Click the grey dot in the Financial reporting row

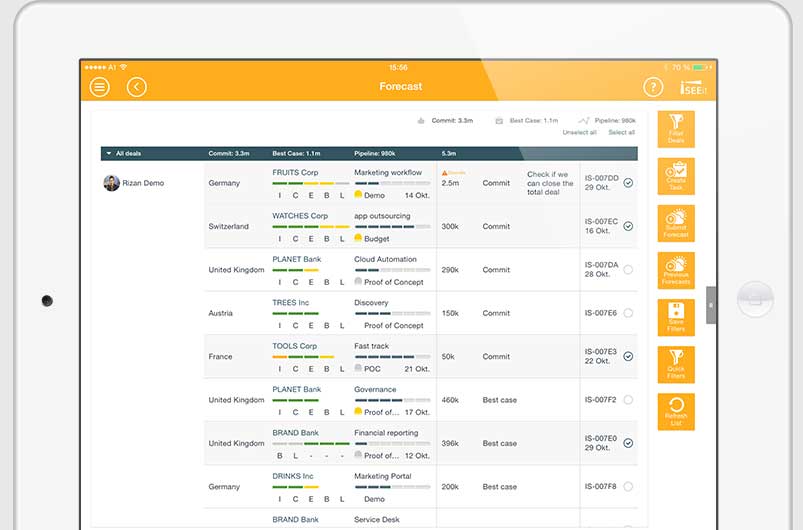[358, 455]
